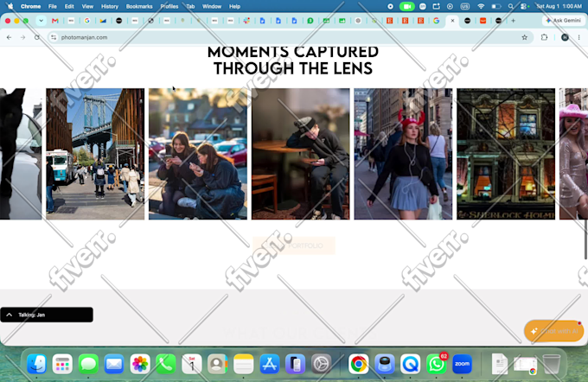The height and width of the screenshot is (382, 588).
Task: Switch to the Slack tab
Action: pyautogui.click(x=246, y=21)
